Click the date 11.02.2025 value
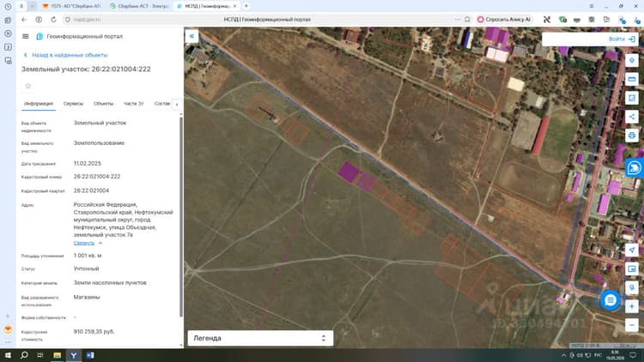Viewport: 644px width, 362px height. coord(87,163)
